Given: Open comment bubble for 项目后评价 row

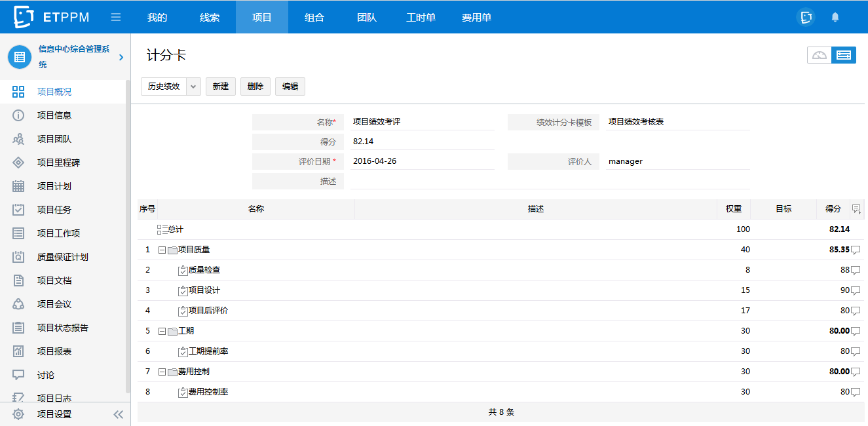Looking at the screenshot, I should (855, 311).
